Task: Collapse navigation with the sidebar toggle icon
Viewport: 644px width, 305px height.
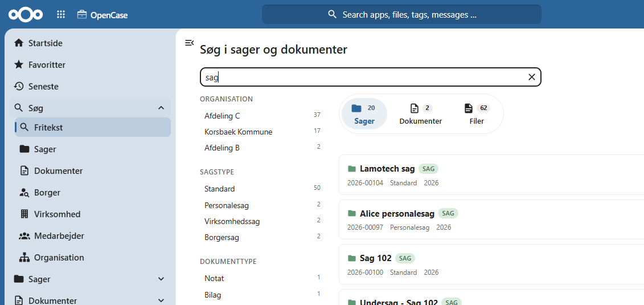Action: pos(190,43)
